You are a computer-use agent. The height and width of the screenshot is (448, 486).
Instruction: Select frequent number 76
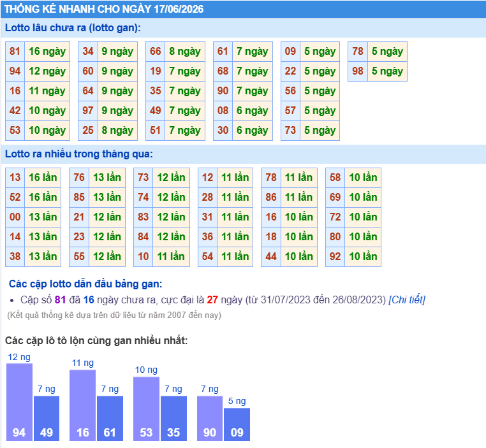click(79, 178)
